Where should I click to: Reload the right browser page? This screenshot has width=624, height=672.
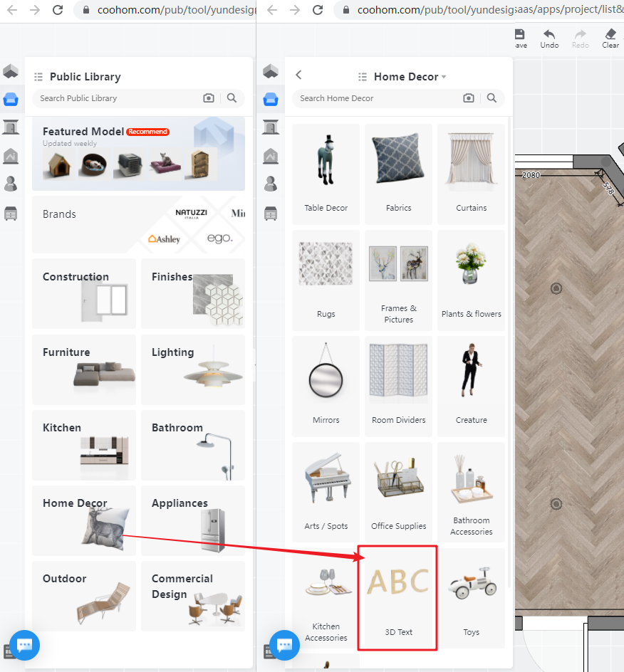point(318,10)
